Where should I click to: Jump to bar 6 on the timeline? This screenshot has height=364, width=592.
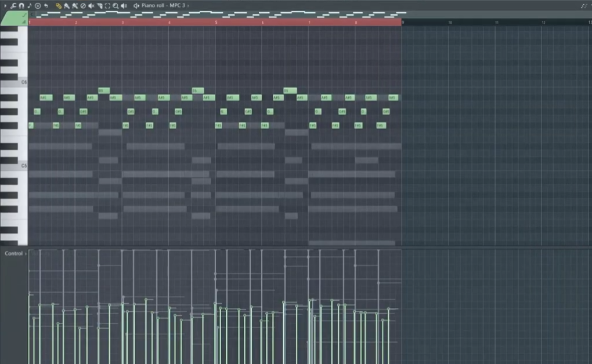pyautogui.click(x=263, y=23)
